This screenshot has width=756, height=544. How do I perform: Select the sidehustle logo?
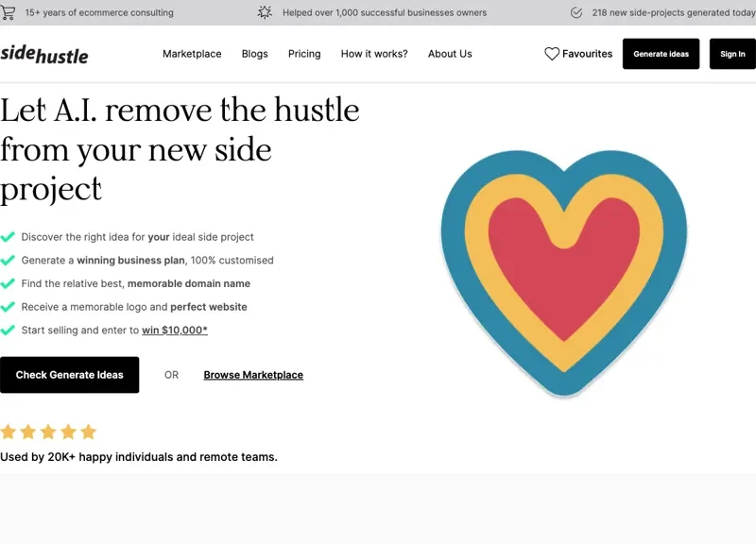click(44, 55)
